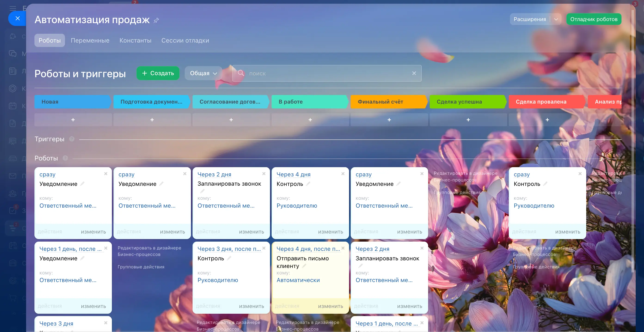The width and height of the screenshot is (644, 332).
Task: Add trigger under Финальный счёт stage
Action: pos(389,120)
